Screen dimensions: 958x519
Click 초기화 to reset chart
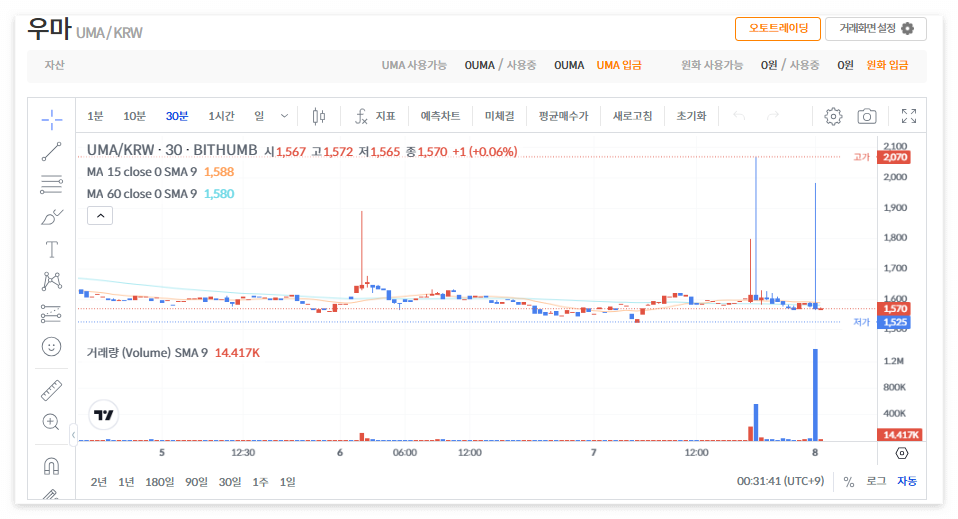[691, 116]
